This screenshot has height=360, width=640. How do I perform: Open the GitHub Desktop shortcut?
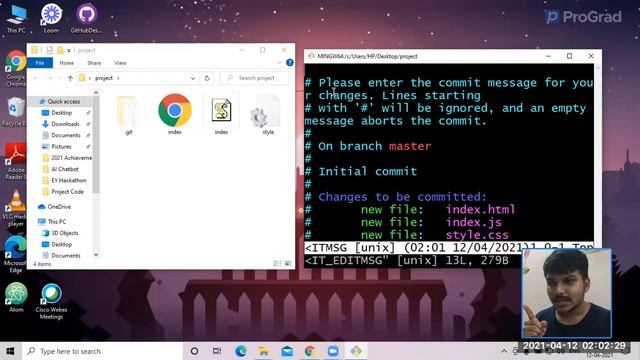point(86,18)
